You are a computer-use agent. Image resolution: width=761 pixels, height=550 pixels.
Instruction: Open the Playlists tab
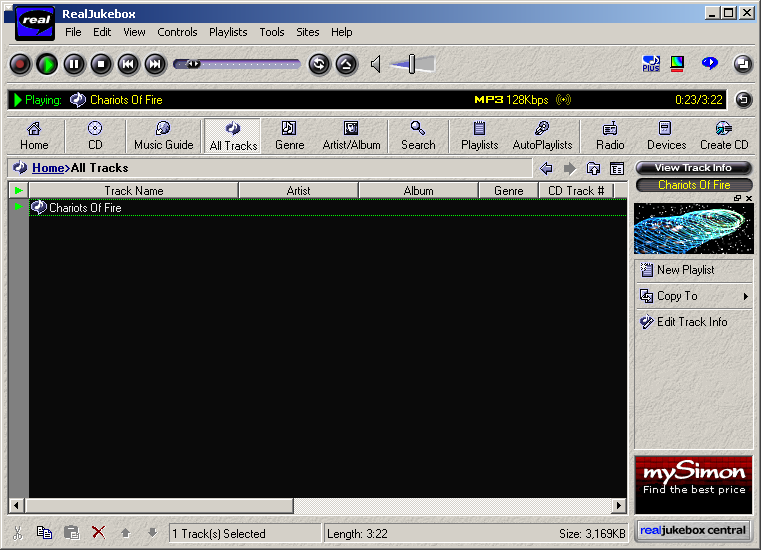click(480, 136)
